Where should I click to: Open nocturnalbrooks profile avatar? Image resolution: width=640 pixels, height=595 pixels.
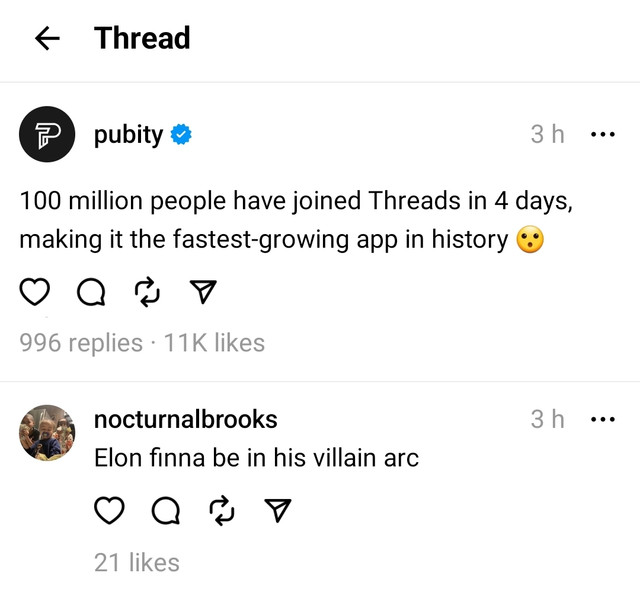coord(47,432)
